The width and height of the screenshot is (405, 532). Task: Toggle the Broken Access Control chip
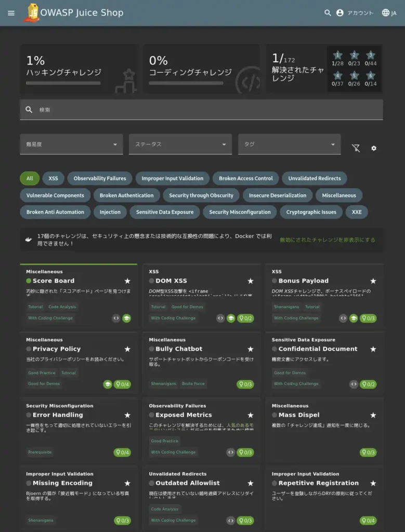coord(246,179)
